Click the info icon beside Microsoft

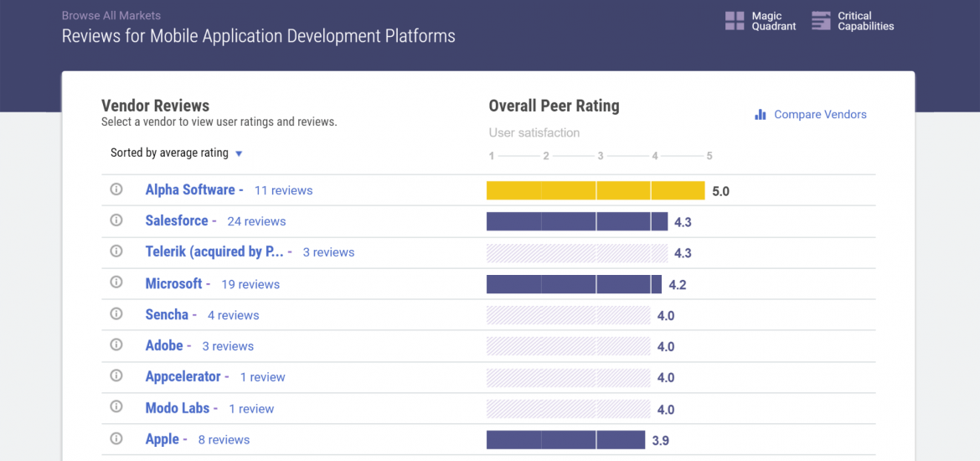[x=116, y=283]
